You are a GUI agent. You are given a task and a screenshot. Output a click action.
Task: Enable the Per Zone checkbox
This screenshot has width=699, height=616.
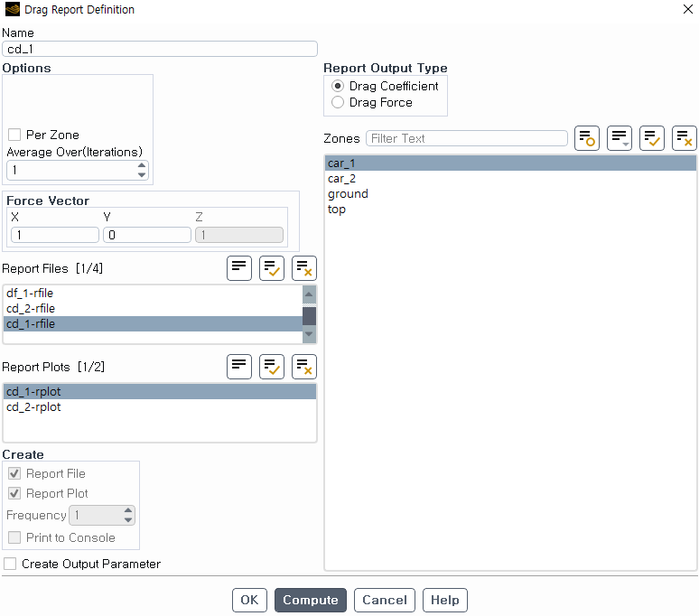point(14,135)
